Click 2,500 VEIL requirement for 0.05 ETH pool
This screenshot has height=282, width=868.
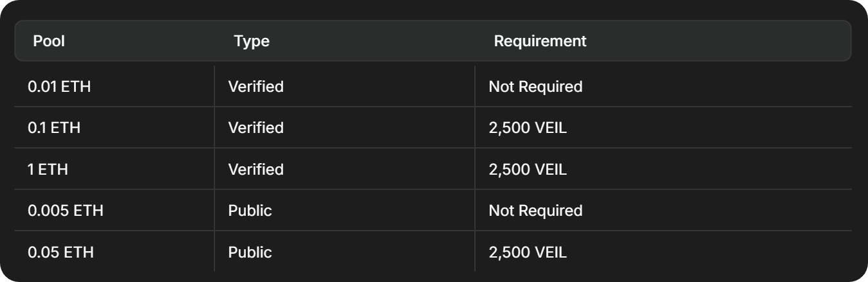528,252
